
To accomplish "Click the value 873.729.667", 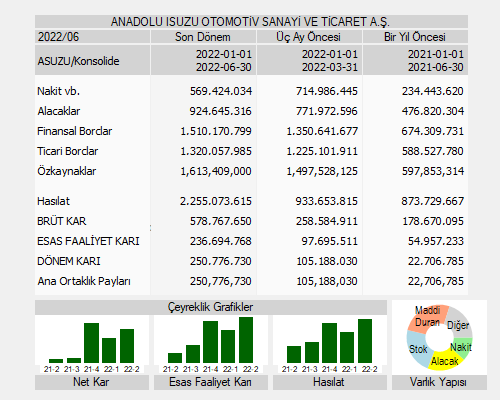I will point(433,201).
